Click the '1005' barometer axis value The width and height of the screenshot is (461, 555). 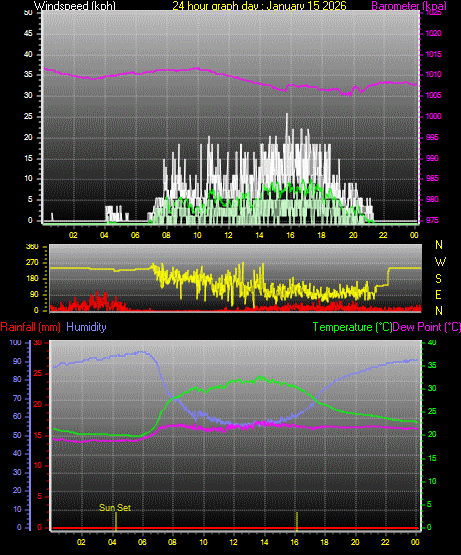[x=433, y=95]
